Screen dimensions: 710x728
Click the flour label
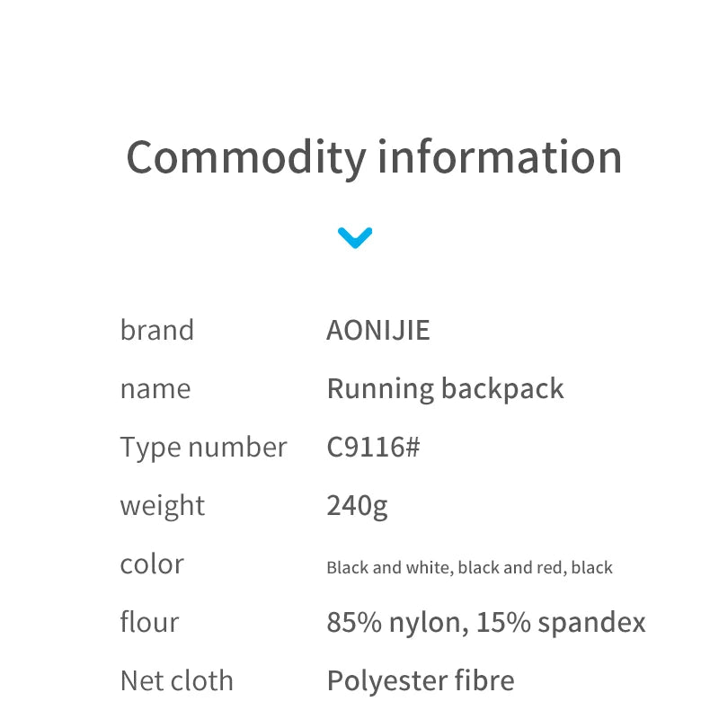pos(149,622)
